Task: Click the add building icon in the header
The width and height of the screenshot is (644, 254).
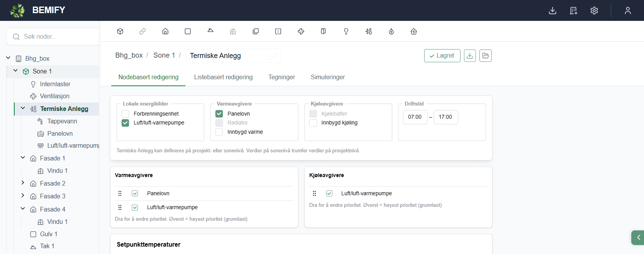Action: [573, 10]
